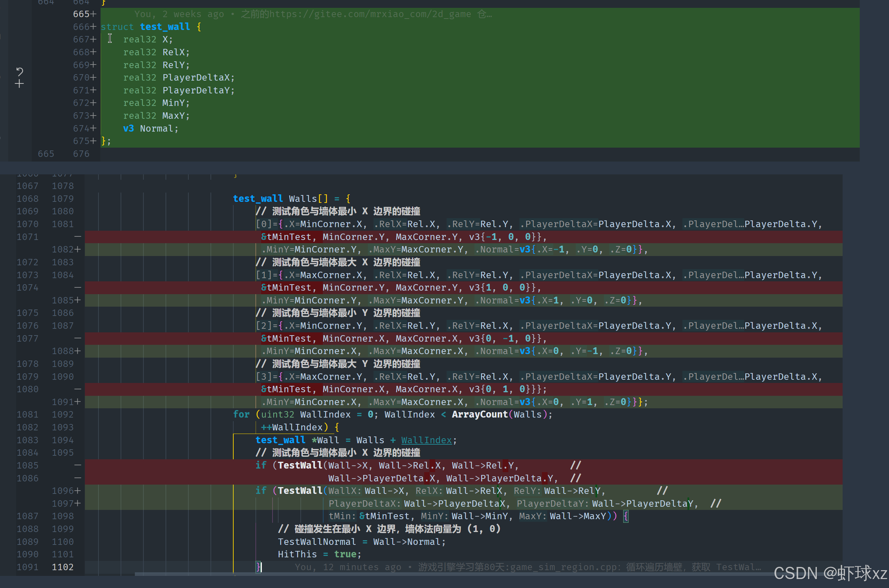Click the removed line with v3{-1, 0, 0}
This screenshot has width=889, height=588.
404,237
